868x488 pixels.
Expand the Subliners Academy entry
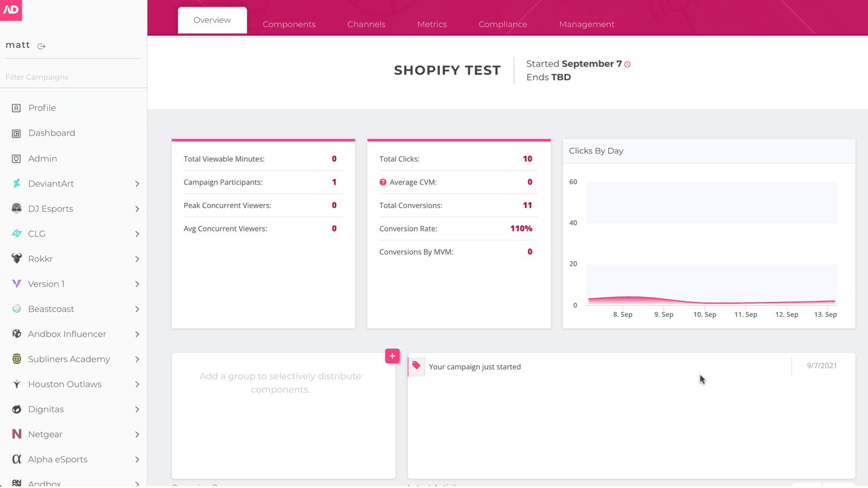click(x=137, y=359)
